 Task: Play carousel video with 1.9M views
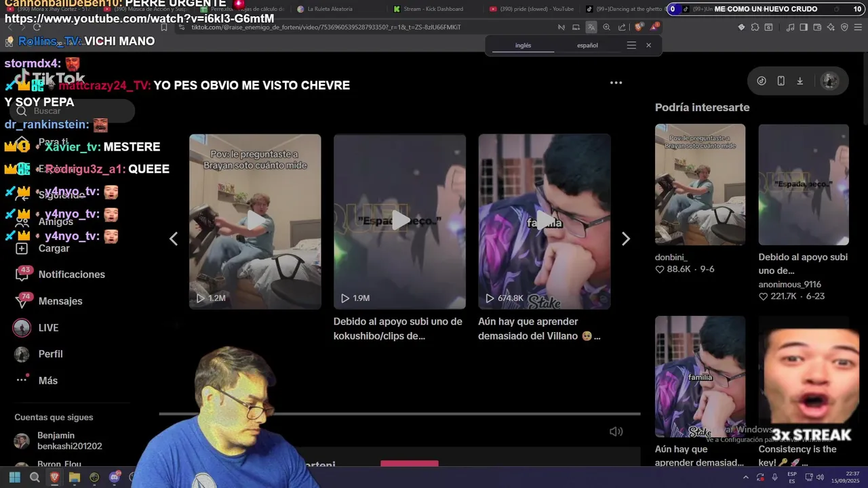pos(399,222)
